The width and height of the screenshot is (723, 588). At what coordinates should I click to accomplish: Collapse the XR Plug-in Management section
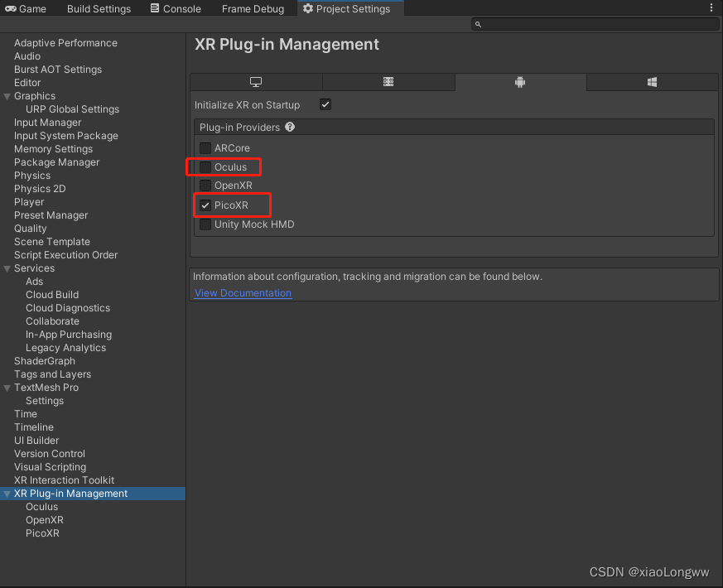point(7,494)
